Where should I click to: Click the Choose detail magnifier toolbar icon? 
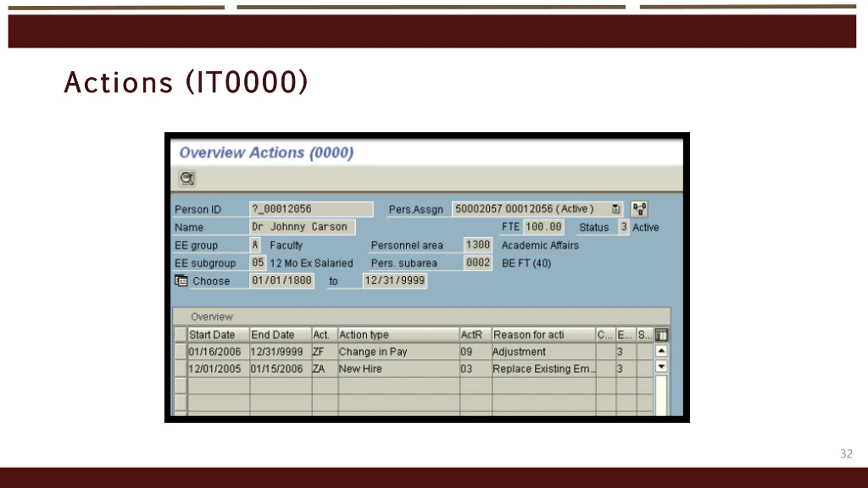187,179
